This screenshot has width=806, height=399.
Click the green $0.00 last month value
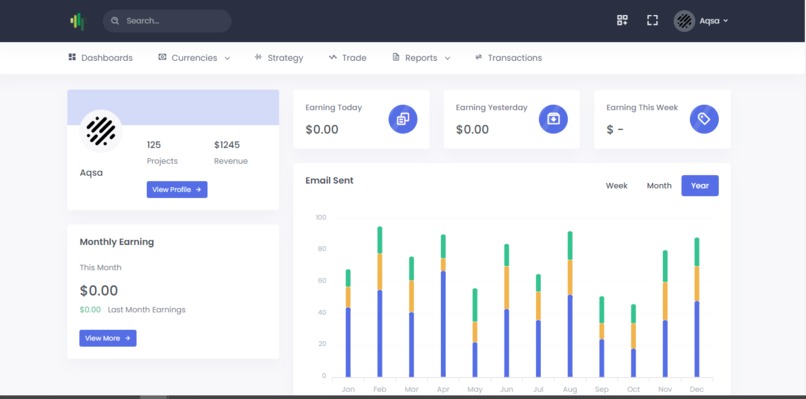pos(90,310)
